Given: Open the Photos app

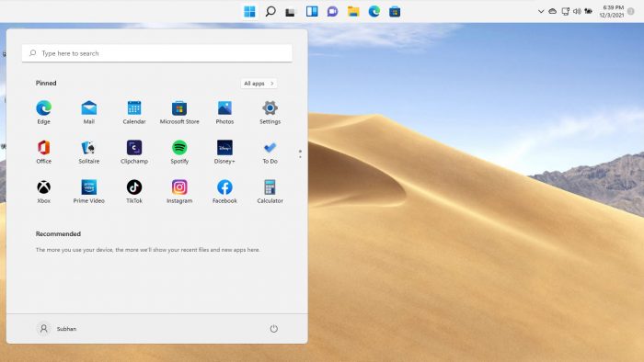Looking at the screenshot, I should [x=224, y=111].
